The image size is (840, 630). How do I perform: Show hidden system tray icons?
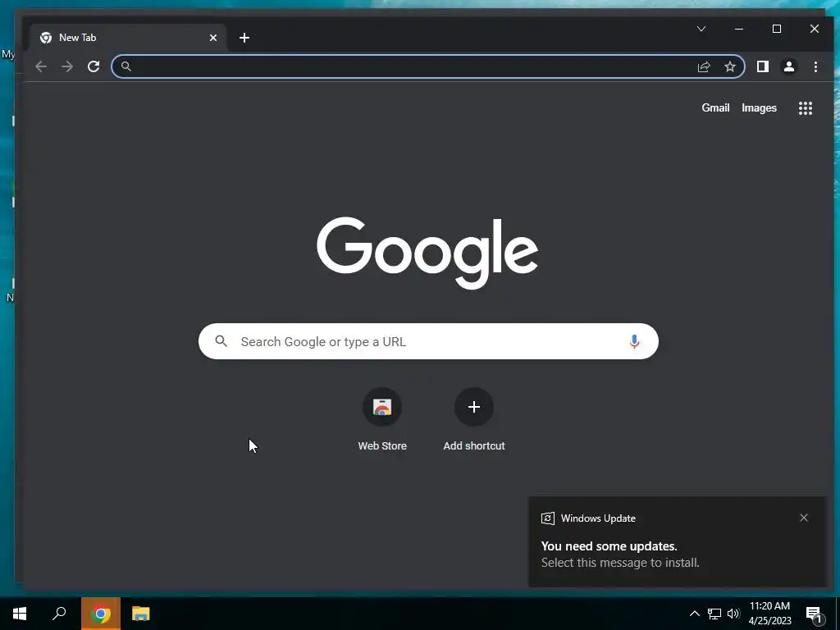[x=694, y=614]
